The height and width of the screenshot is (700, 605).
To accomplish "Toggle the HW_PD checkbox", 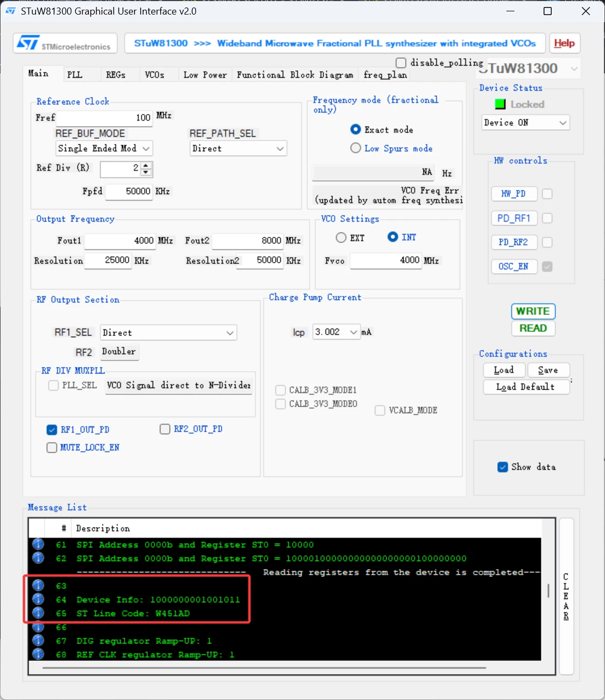I will point(547,193).
